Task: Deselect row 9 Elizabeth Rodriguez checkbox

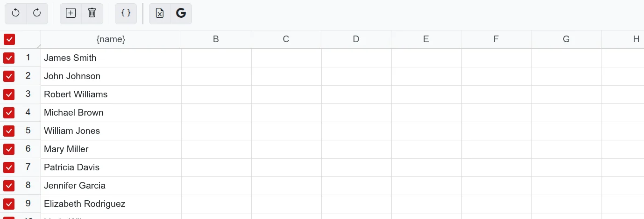Action: (x=9, y=204)
